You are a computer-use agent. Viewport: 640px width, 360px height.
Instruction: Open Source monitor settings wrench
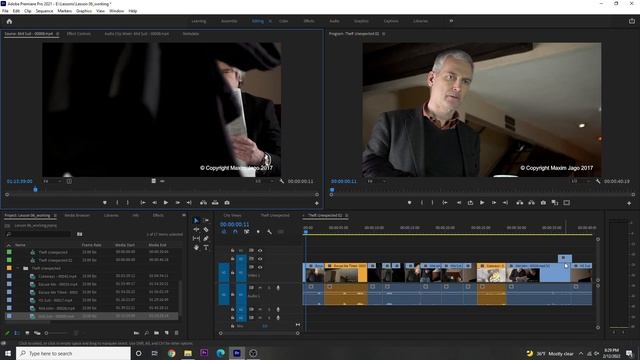pyautogui.click(x=282, y=181)
